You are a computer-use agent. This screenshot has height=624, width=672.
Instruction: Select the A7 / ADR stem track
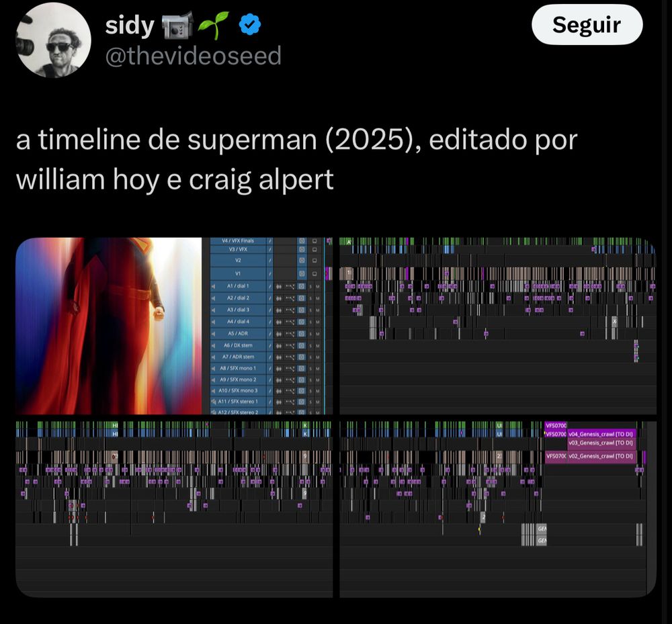tap(238, 357)
